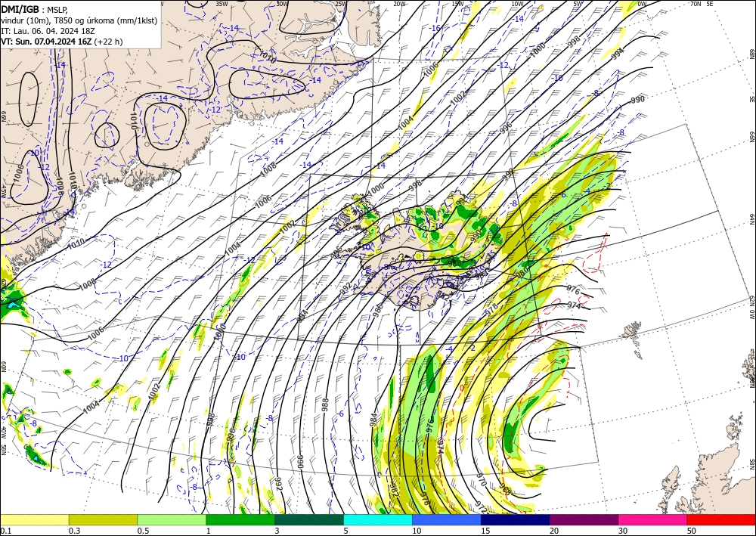Click the '25W' longitude label
This screenshot has height=536, width=756.
click(x=340, y=4)
